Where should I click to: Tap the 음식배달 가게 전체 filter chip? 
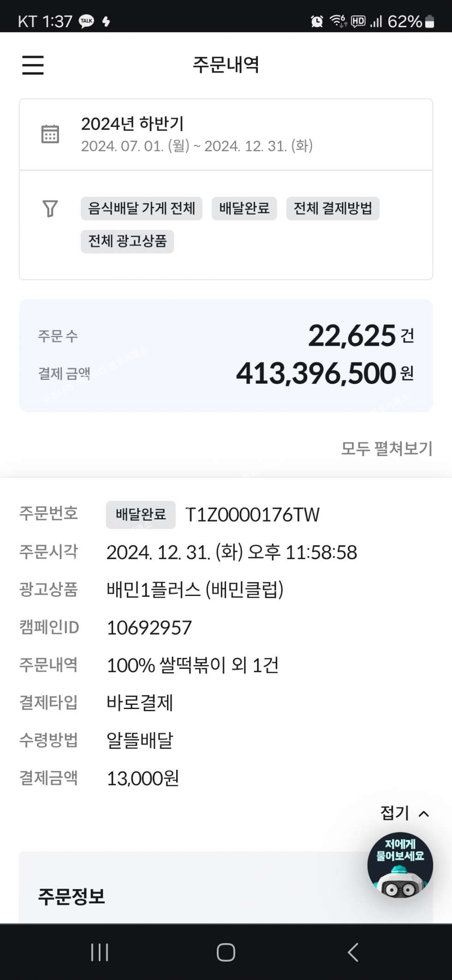coord(142,209)
